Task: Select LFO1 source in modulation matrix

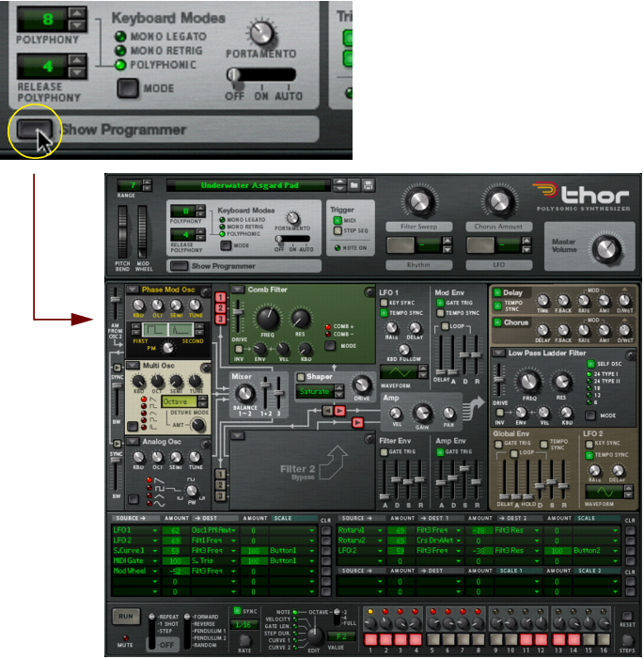Action: 135,530
